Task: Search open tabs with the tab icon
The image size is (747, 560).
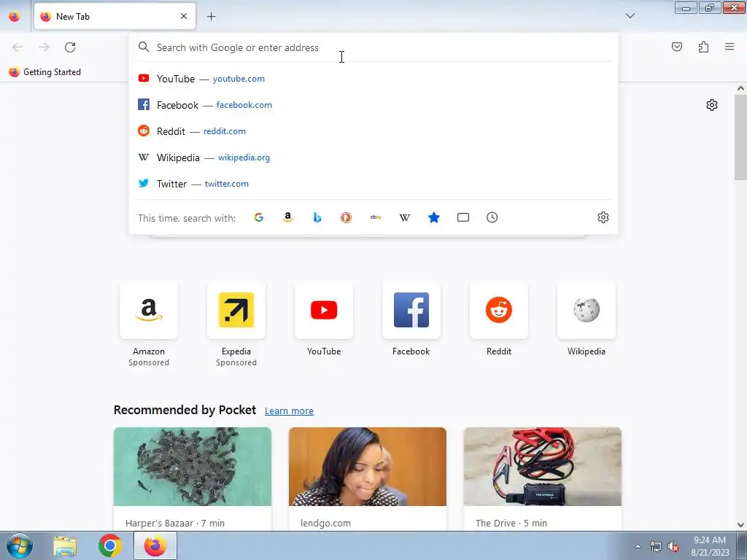Action: click(463, 217)
